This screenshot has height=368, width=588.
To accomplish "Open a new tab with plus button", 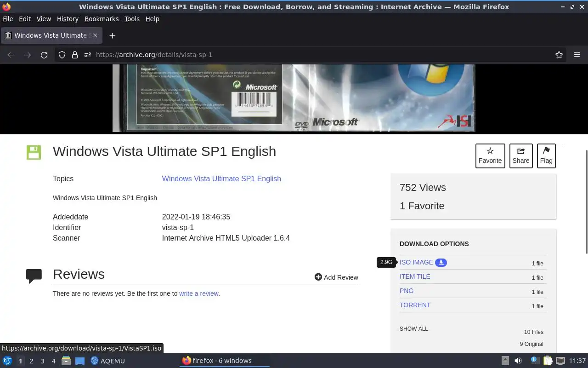I will click(112, 35).
